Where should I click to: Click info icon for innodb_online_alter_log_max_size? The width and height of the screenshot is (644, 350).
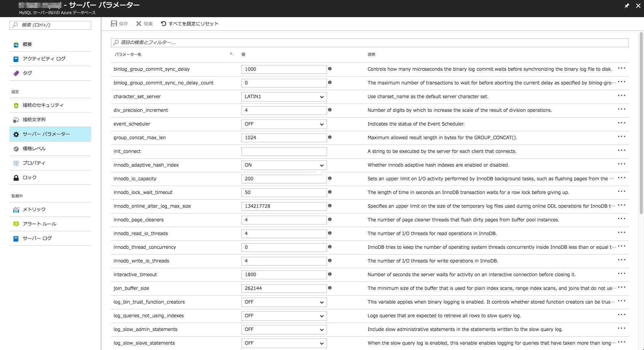click(330, 206)
